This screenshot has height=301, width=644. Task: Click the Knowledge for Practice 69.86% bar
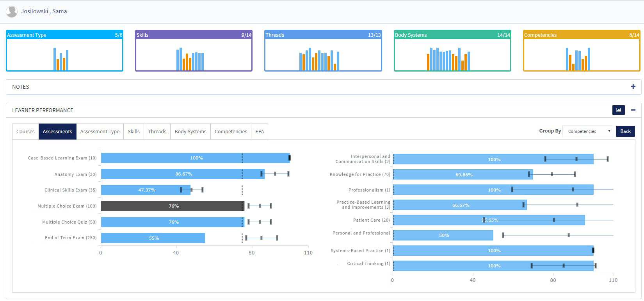(463, 175)
